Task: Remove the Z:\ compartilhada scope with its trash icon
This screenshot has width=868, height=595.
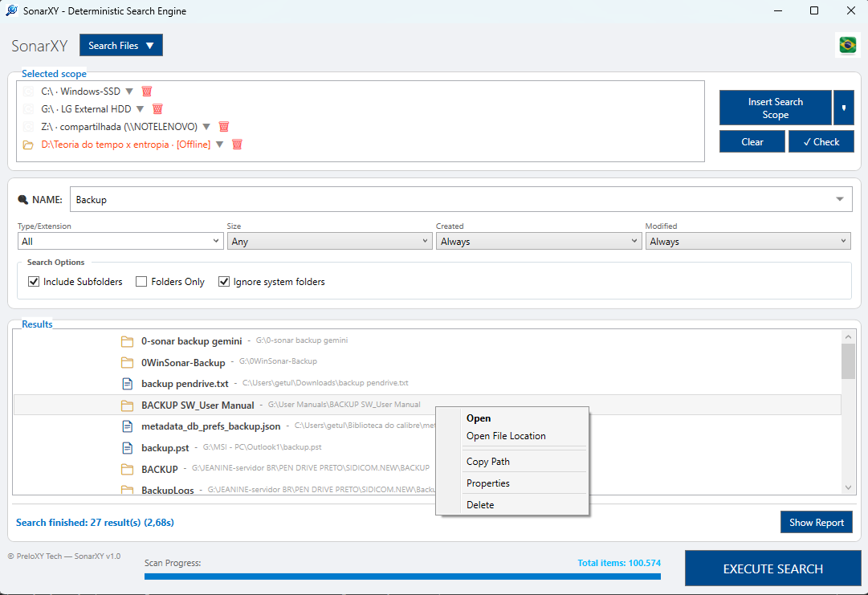Action: coord(224,127)
